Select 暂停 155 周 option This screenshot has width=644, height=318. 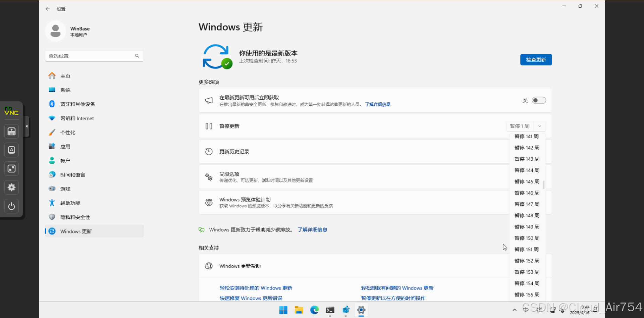tap(527, 295)
